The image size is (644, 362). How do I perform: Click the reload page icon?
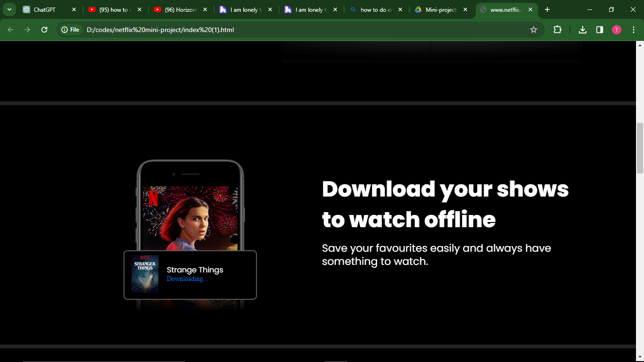[x=44, y=30]
